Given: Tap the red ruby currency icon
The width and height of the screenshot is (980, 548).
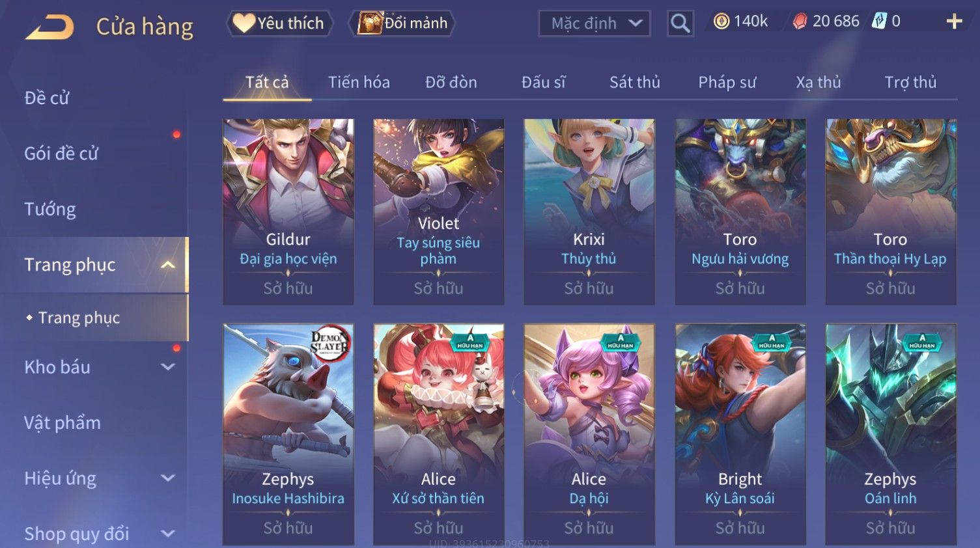Looking at the screenshot, I should click(x=800, y=21).
